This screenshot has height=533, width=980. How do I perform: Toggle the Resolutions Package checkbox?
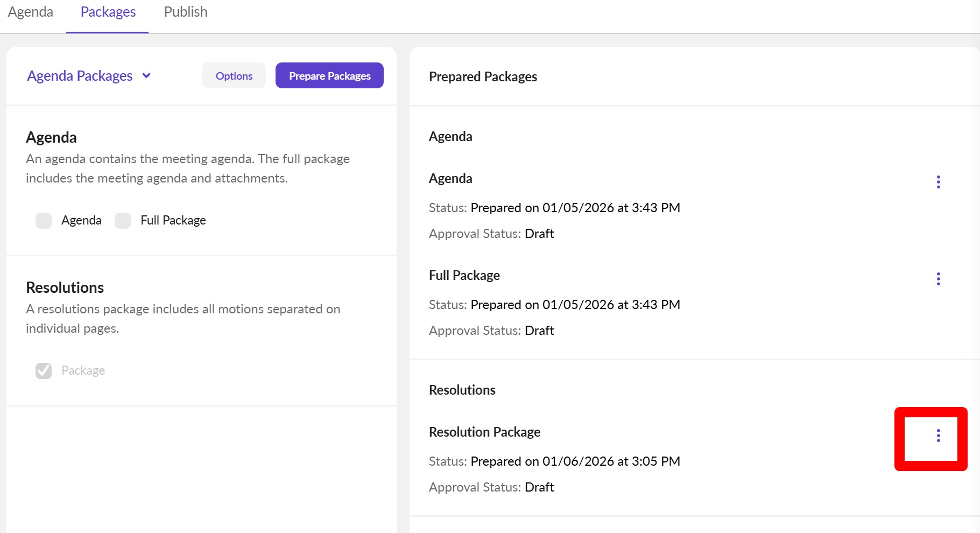coord(44,371)
